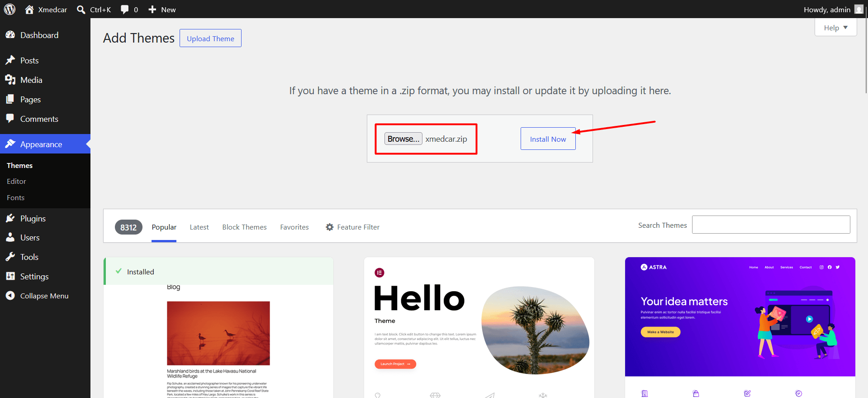Click the Astra logo in theme preview
Image resolution: width=868 pixels, height=398 pixels.
654,267
